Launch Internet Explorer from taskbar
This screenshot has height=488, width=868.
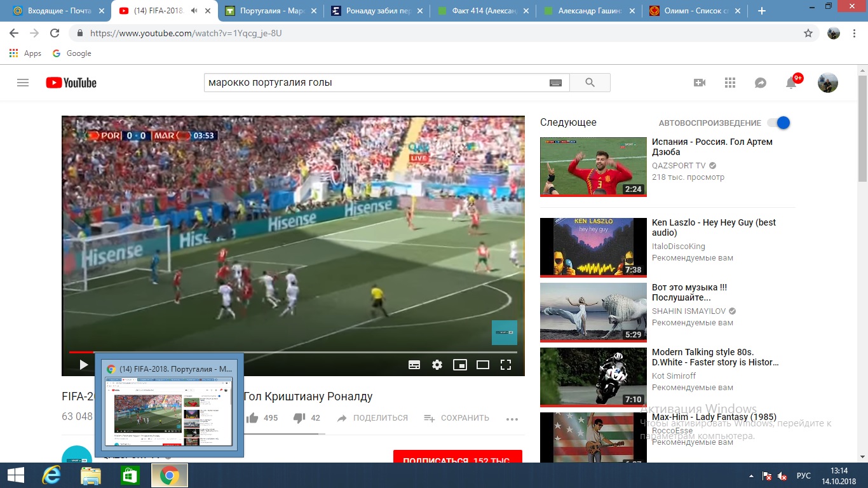(x=51, y=475)
